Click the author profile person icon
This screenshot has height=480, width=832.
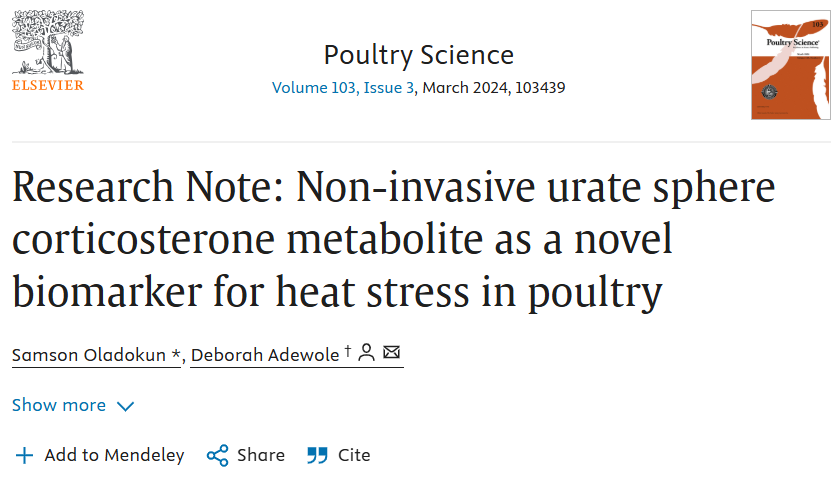tap(366, 353)
